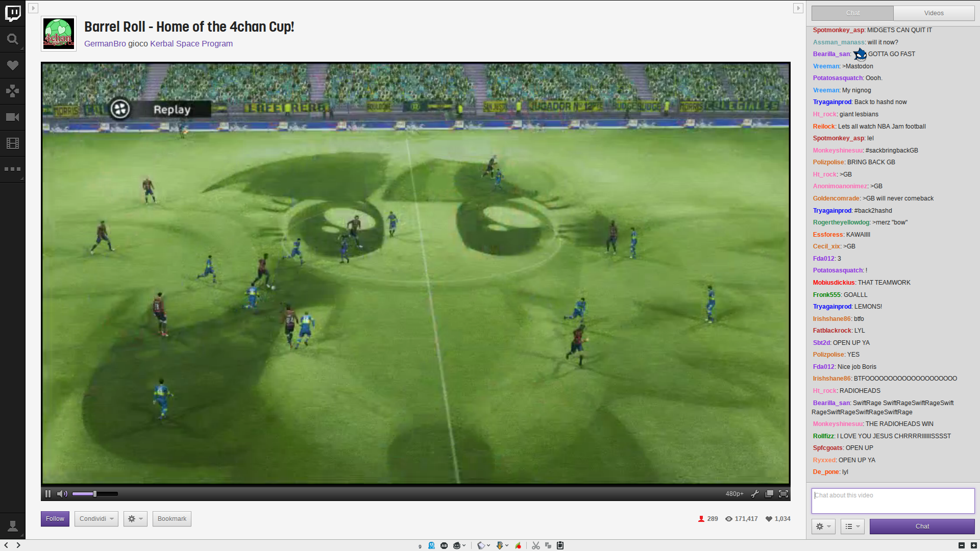Screen dimensions: 980x551
Task: Mute the player audio
Action: coord(62,494)
